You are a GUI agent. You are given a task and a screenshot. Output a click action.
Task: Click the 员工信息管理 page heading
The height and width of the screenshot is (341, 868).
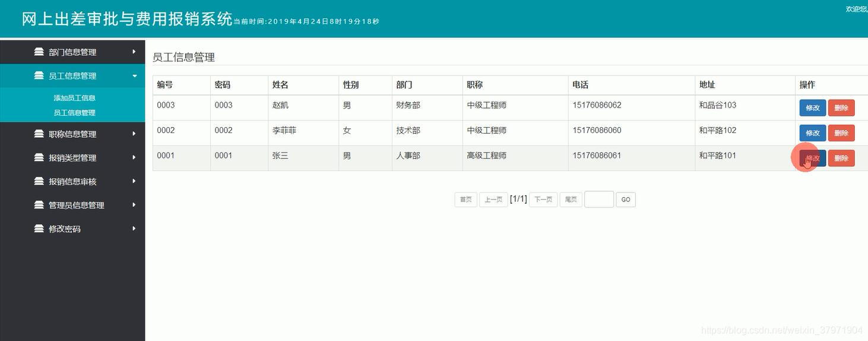pos(183,58)
